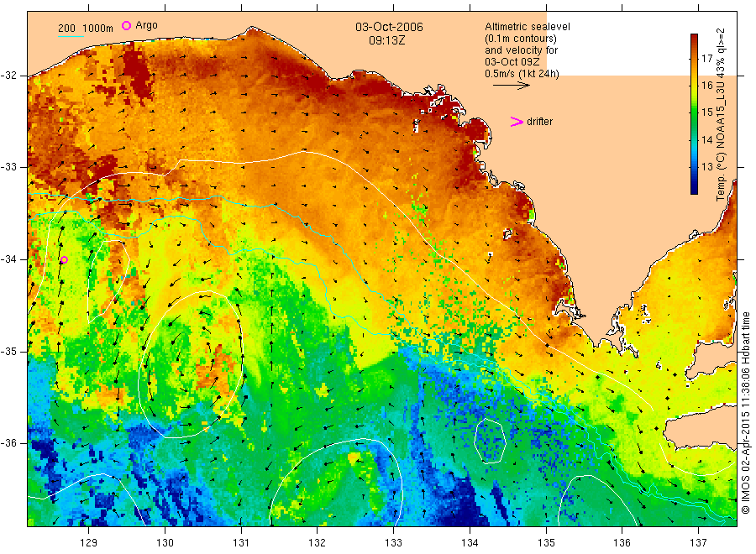
Task: Click the vertical Temp. NOAA15_L3U label
Action: [x=721, y=115]
